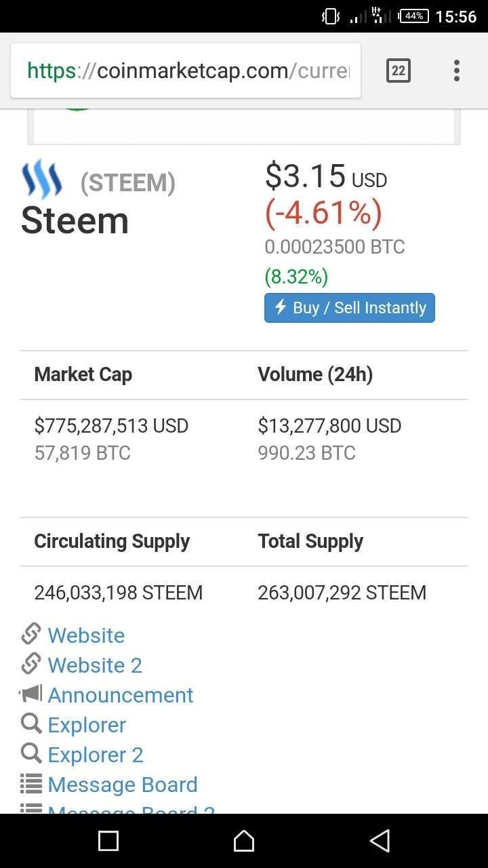Open the Website 2 link
The width and height of the screenshot is (488, 868).
[95, 665]
